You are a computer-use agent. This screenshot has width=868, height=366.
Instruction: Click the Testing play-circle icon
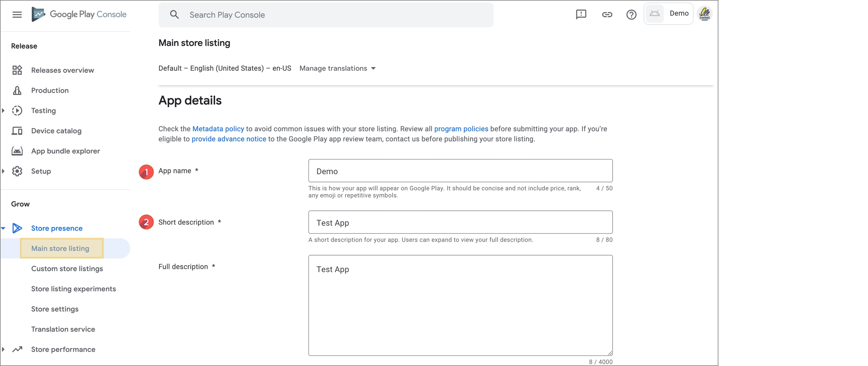(17, 110)
